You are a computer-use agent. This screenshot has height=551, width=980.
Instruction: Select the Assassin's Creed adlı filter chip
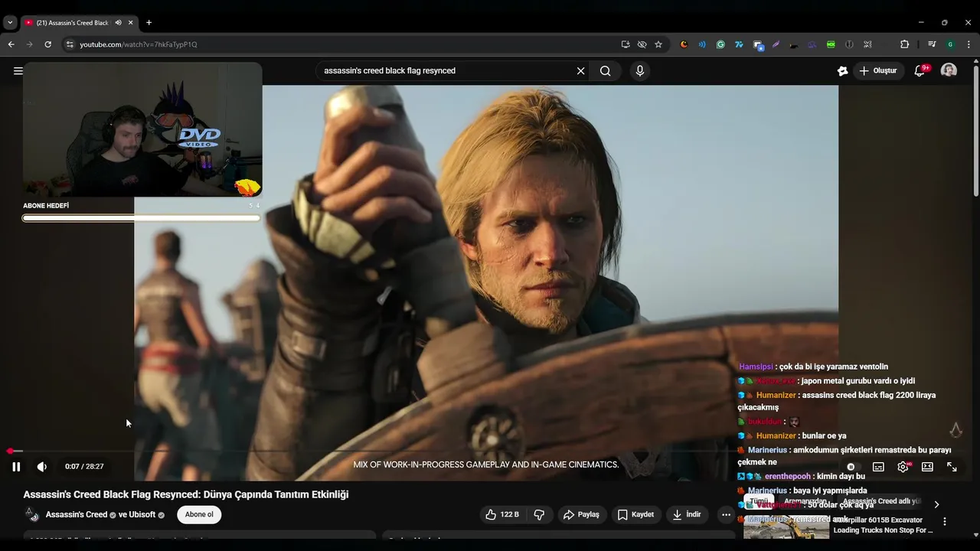[880, 502]
